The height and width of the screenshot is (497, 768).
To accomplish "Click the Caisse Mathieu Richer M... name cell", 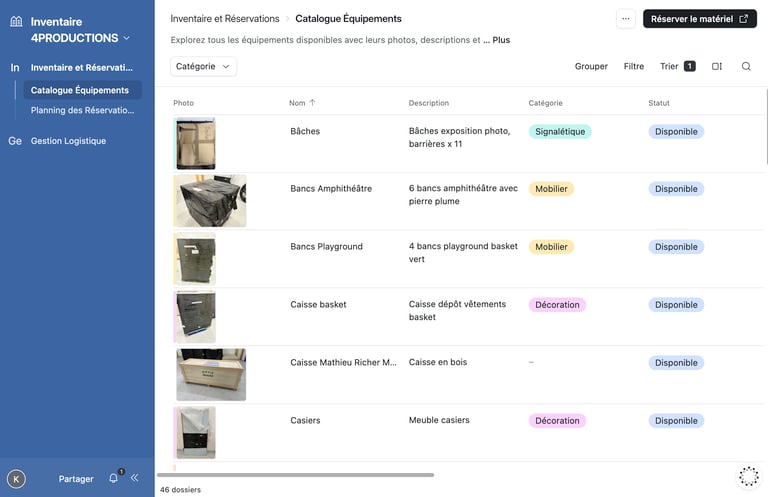I will [x=343, y=362].
